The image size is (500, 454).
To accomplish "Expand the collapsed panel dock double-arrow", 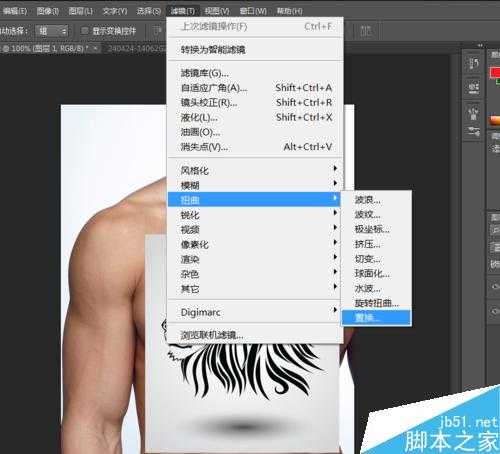I will click(x=481, y=45).
